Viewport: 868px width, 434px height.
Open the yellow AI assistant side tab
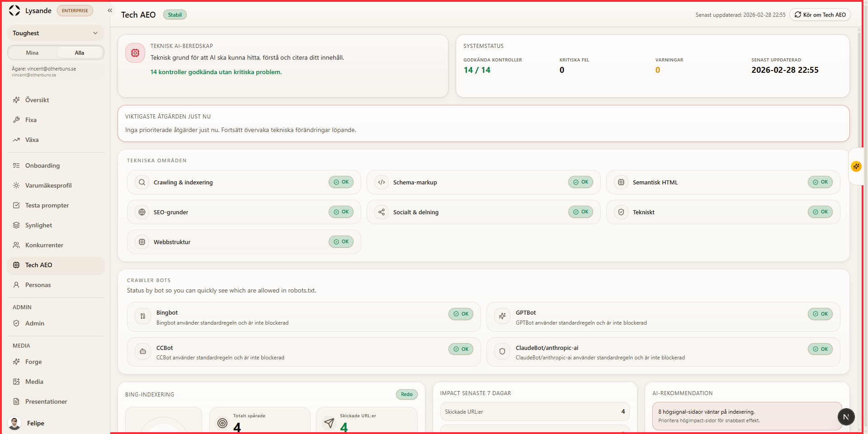[x=856, y=166]
